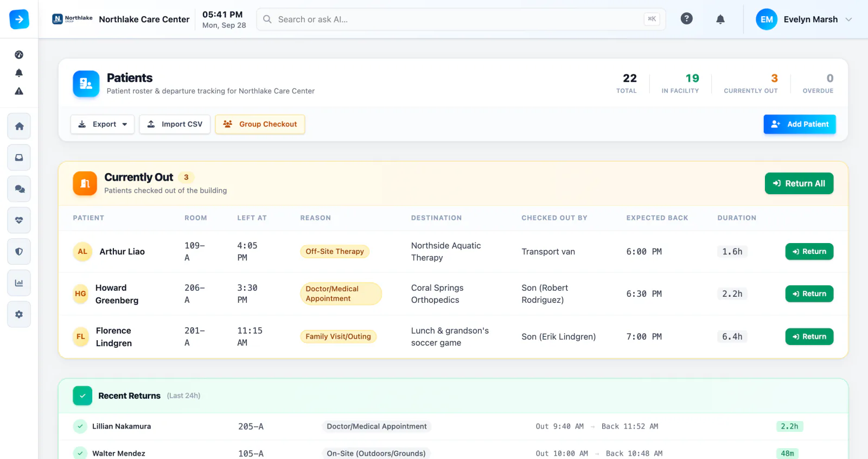Return Howard Greenberg to facility
Screen dimensions: 868x459
click(x=809, y=294)
